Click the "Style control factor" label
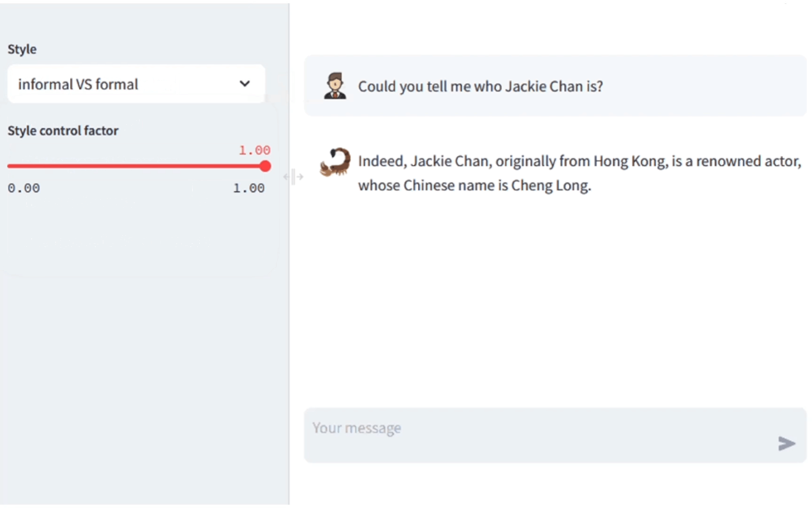The height and width of the screenshot is (508, 812). point(63,131)
